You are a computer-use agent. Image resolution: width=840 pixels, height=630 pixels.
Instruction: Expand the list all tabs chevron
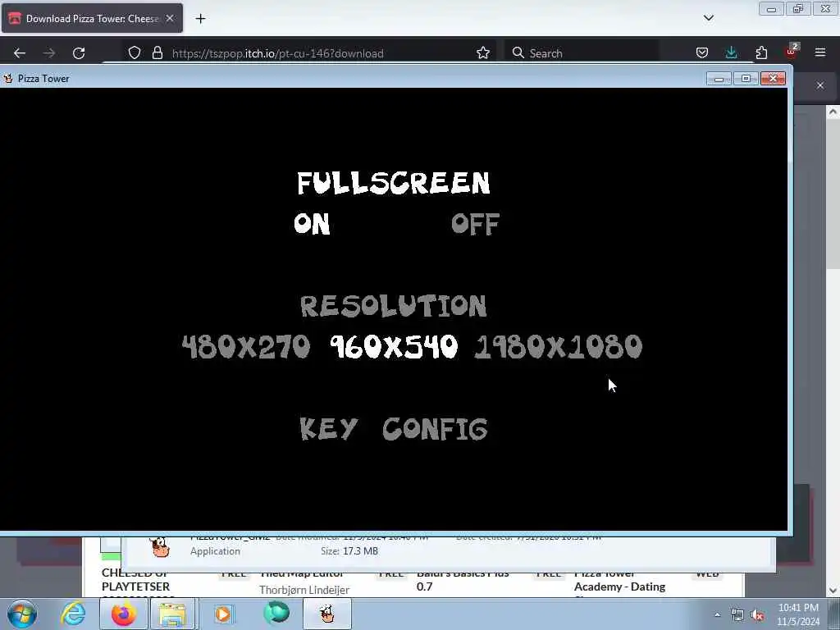point(708,18)
